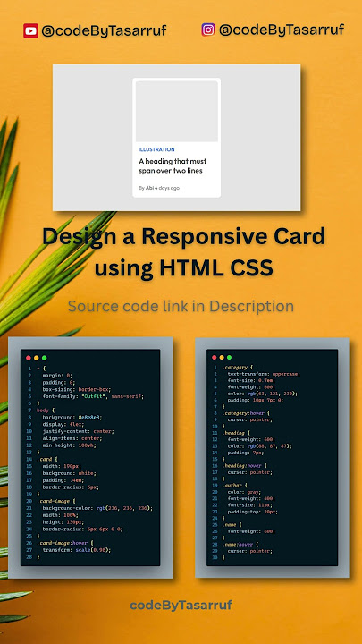Click the 'Design a Responsive Card' title
The width and height of the screenshot is (362, 644).
coord(184,236)
